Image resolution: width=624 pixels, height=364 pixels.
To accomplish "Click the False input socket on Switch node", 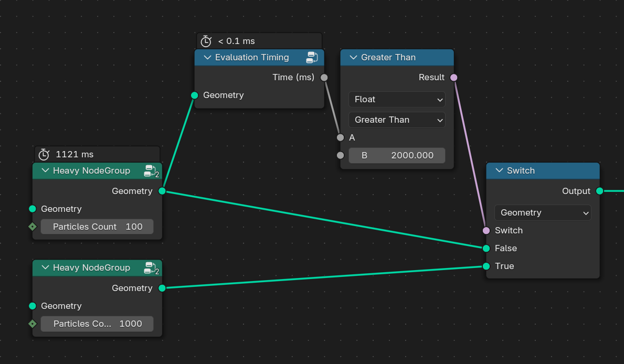I will tap(486, 248).
